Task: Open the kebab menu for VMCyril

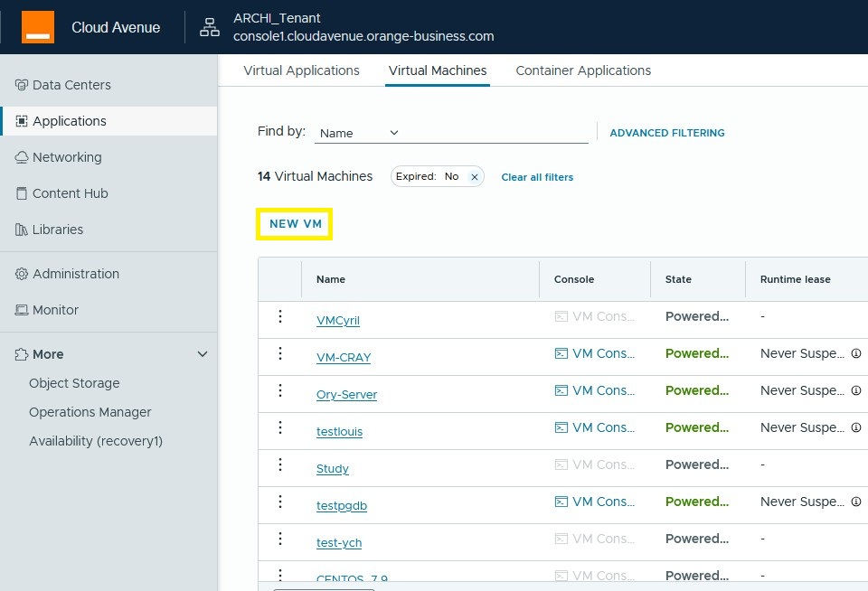Action: point(280,316)
